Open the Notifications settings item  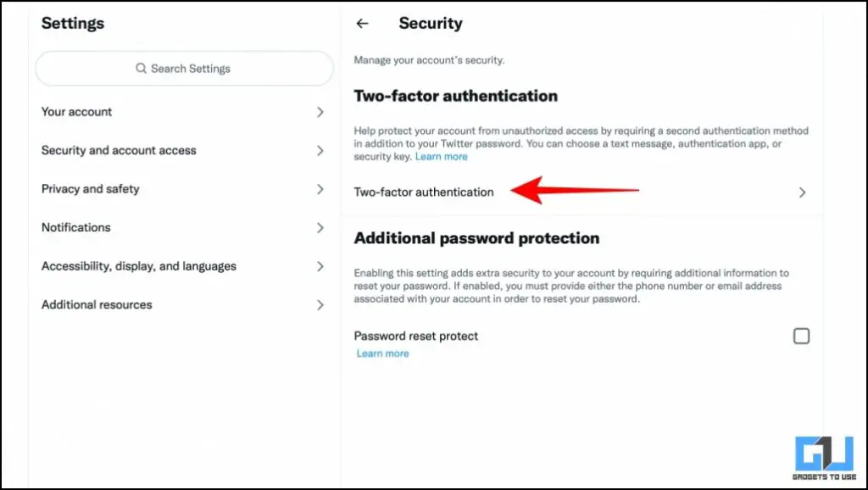184,227
